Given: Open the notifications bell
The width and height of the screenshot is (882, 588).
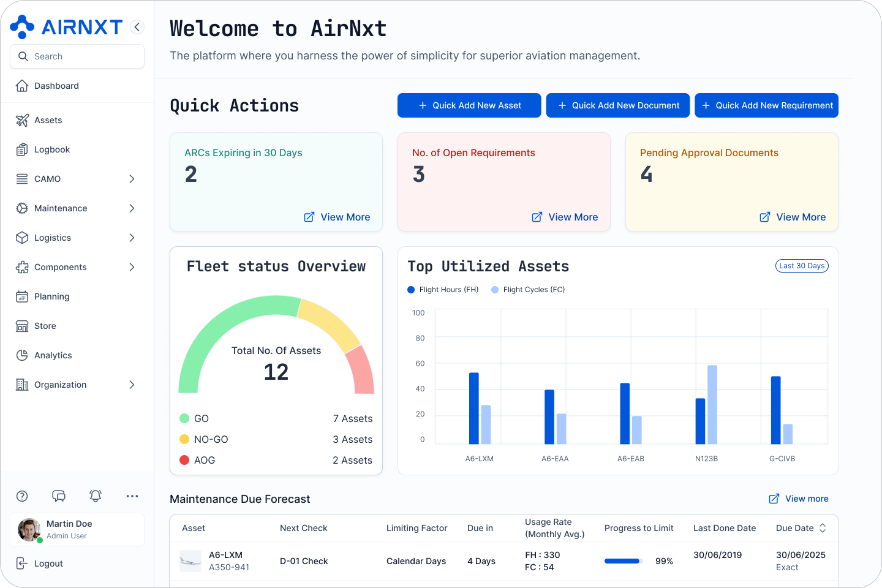Looking at the screenshot, I should coord(96,496).
